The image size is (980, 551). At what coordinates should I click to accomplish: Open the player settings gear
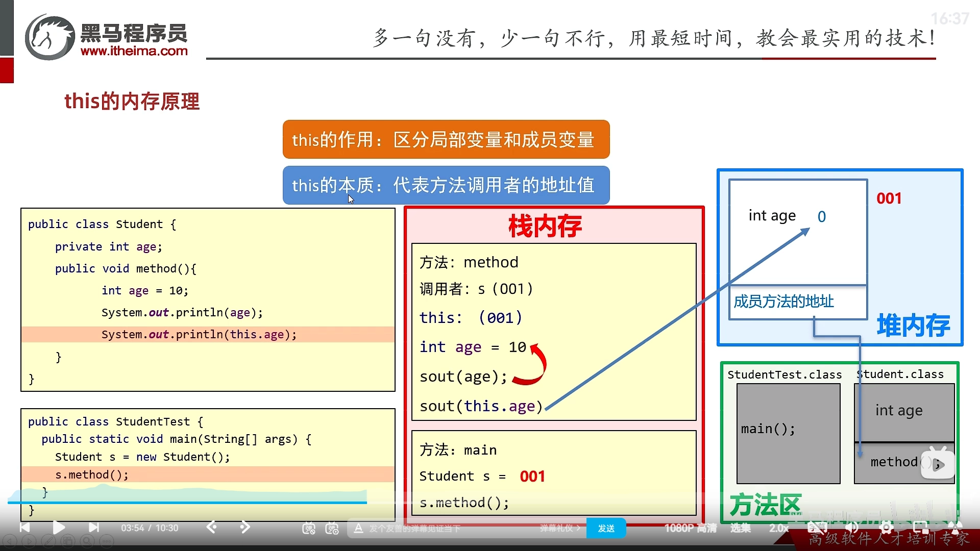click(887, 528)
